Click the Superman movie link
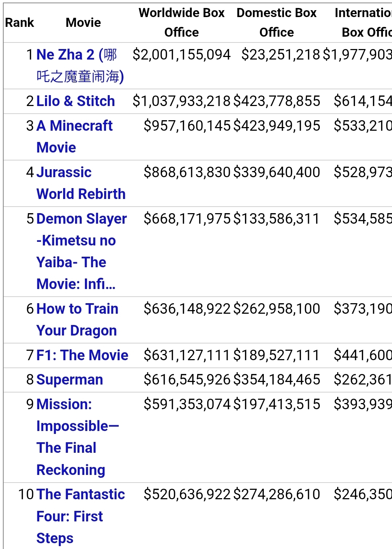The height and width of the screenshot is (549, 392). coord(70,380)
